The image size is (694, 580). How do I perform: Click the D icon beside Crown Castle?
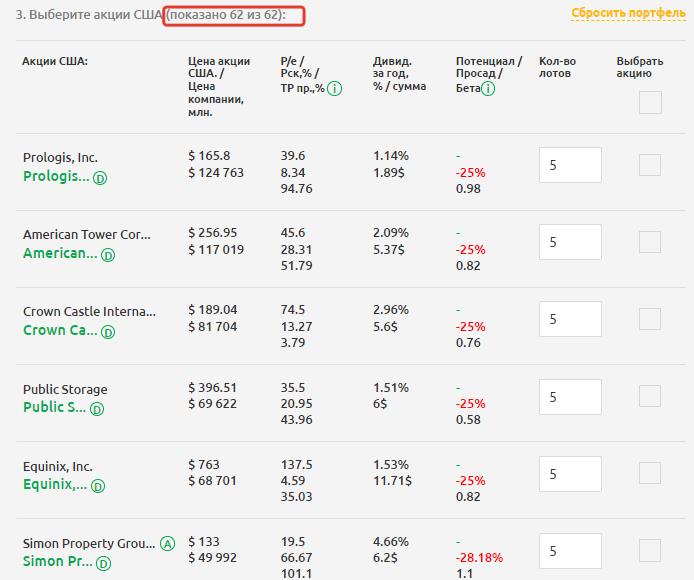[107, 332]
